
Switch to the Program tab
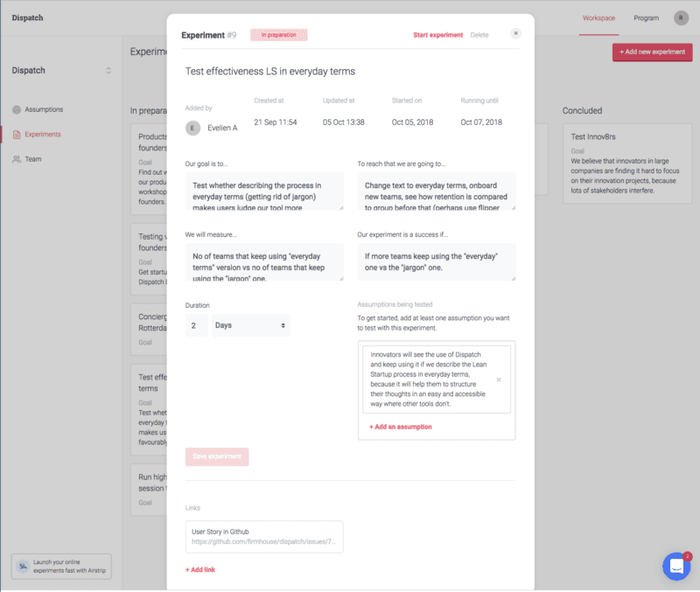coord(646,18)
